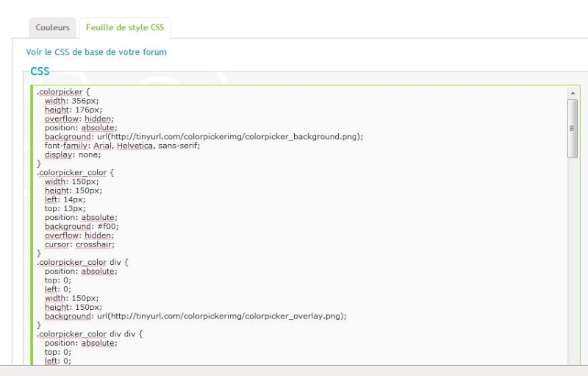Click the line '.colorpicker_color {'
Image resolution: width=588 pixels, height=376 pixels.
coord(75,173)
